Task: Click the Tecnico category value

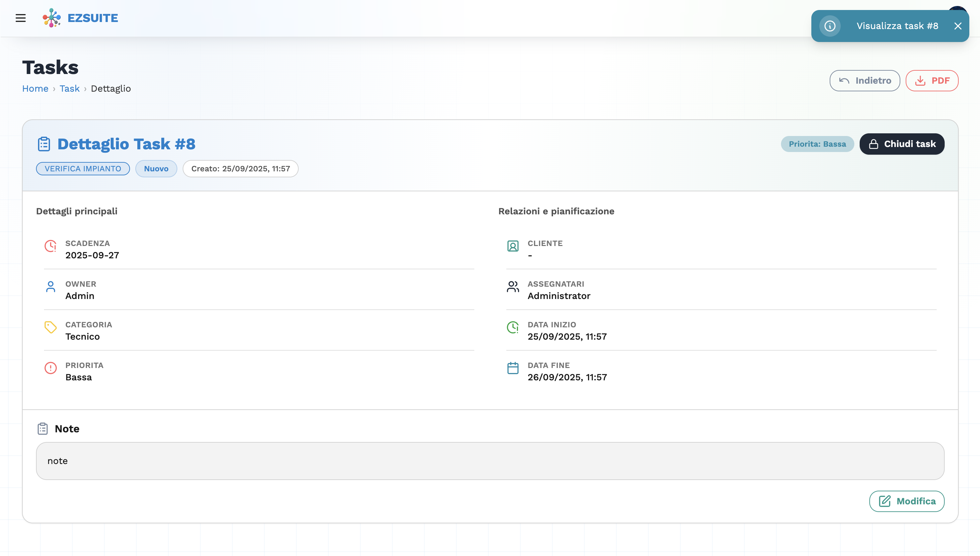Action: 82,337
